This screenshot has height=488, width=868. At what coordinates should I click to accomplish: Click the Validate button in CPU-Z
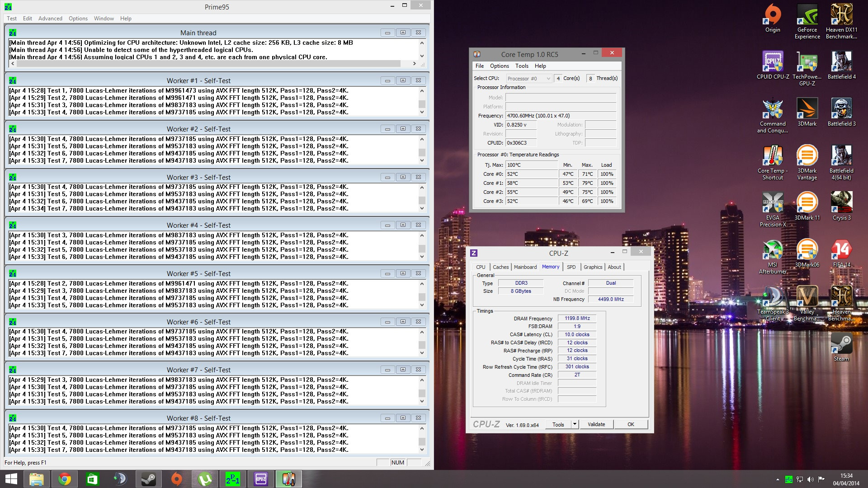[x=596, y=424]
